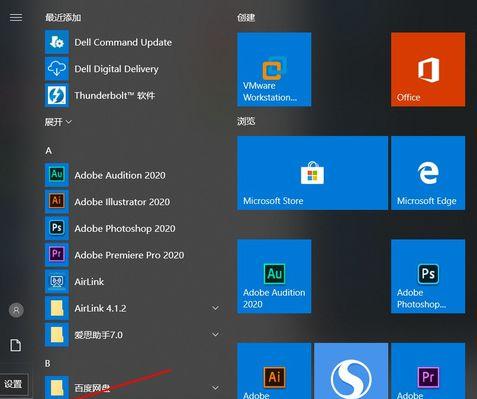The image size is (477, 399).
Task: Click the letter A section header
Action: click(x=49, y=151)
